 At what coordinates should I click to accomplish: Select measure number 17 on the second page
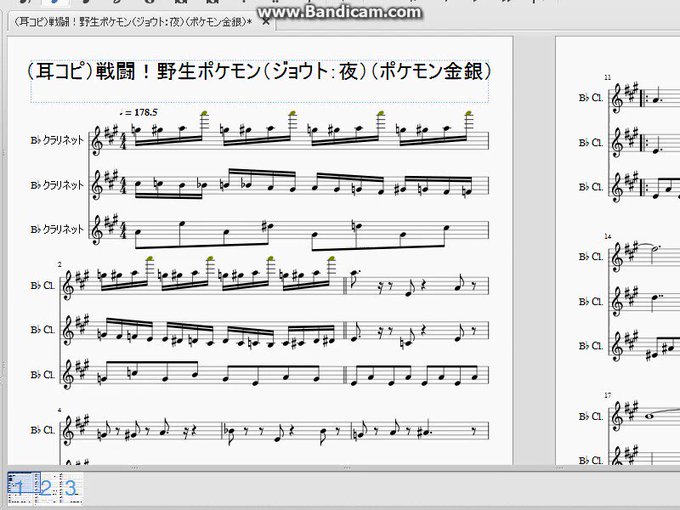point(608,395)
